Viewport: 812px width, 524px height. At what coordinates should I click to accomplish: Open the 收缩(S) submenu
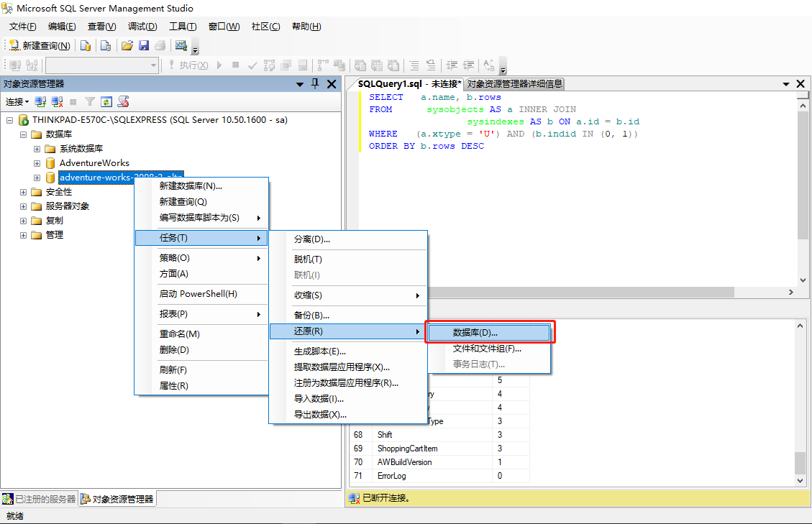point(349,295)
